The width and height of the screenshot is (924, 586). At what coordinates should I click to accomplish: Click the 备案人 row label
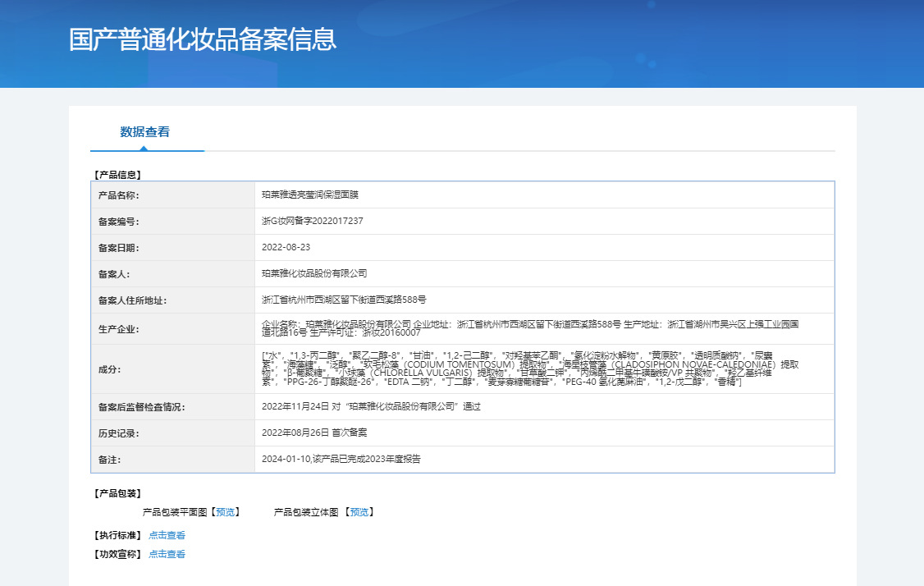coord(114,274)
